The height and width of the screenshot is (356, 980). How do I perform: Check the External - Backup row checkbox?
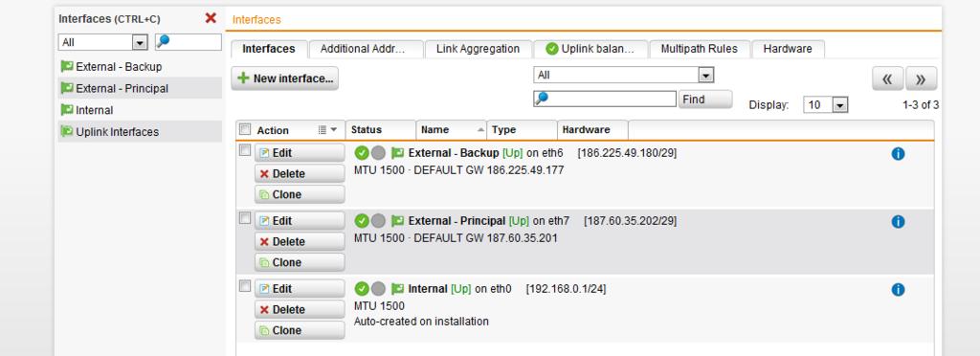click(x=245, y=150)
